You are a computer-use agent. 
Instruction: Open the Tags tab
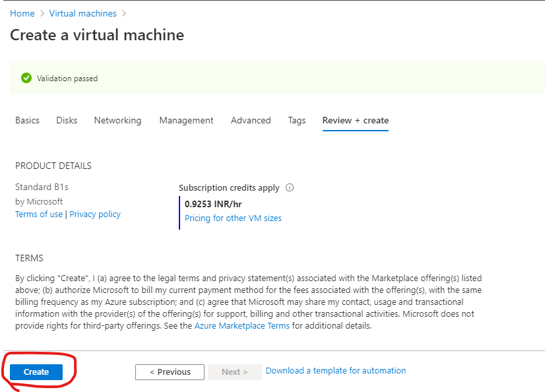tap(296, 120)
